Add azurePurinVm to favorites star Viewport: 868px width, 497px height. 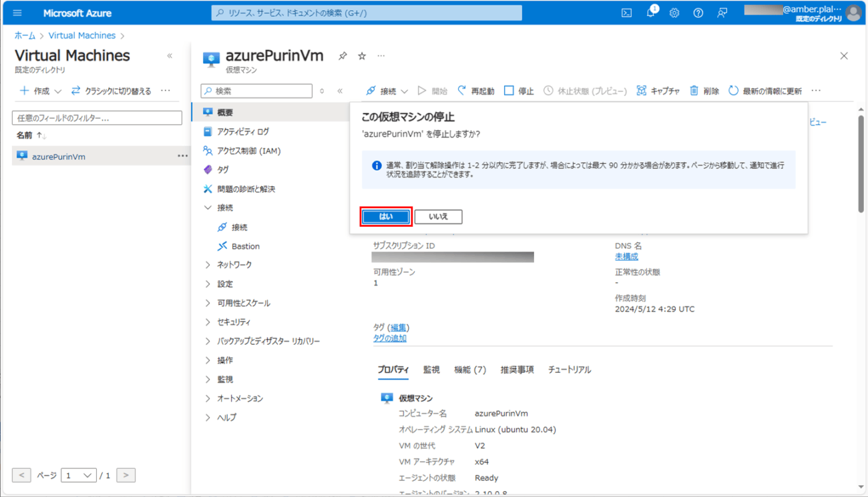coord(362,56)
